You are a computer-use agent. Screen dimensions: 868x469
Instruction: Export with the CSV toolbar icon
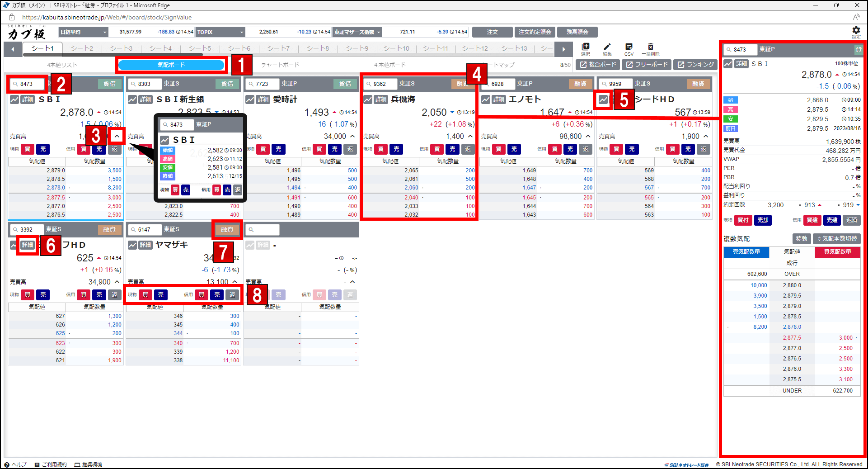tap(629, 49)
